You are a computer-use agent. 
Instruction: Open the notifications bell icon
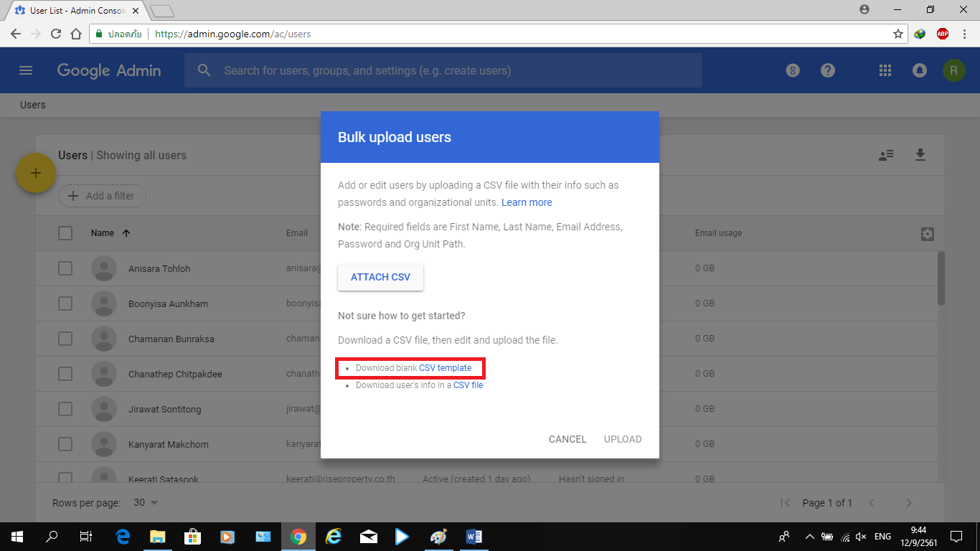coord(919,70)
